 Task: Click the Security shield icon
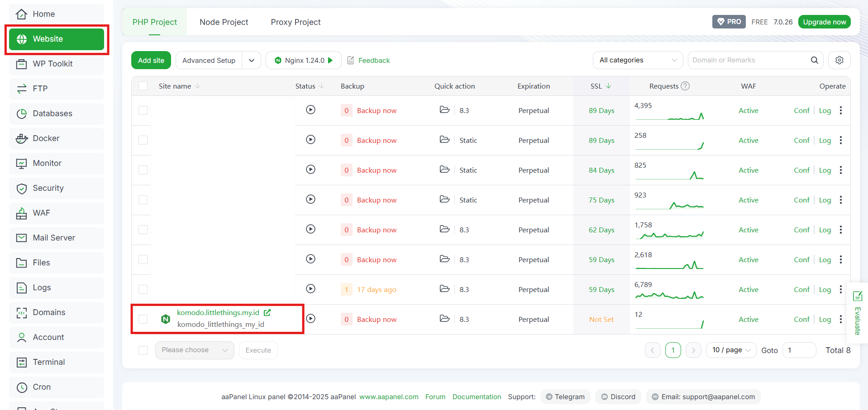(x=21, y=189)
